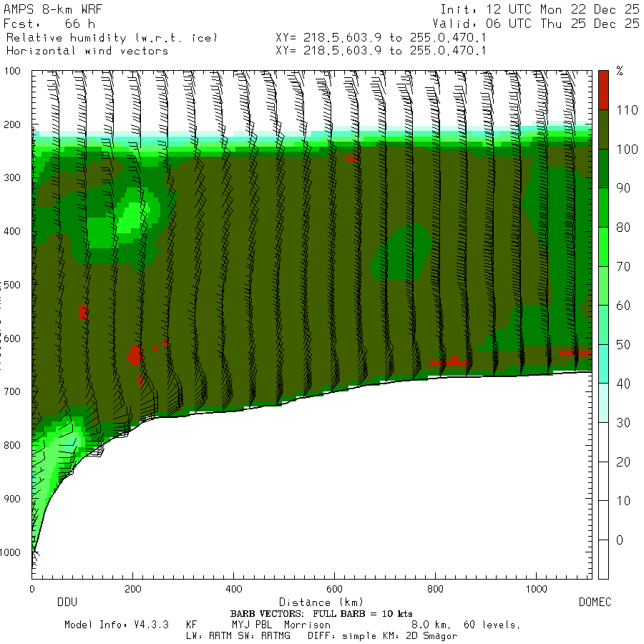This screenshot has width=644, height=644.
Task: Click the olive 100-110% colorbar segment
Action: (603, 130)
